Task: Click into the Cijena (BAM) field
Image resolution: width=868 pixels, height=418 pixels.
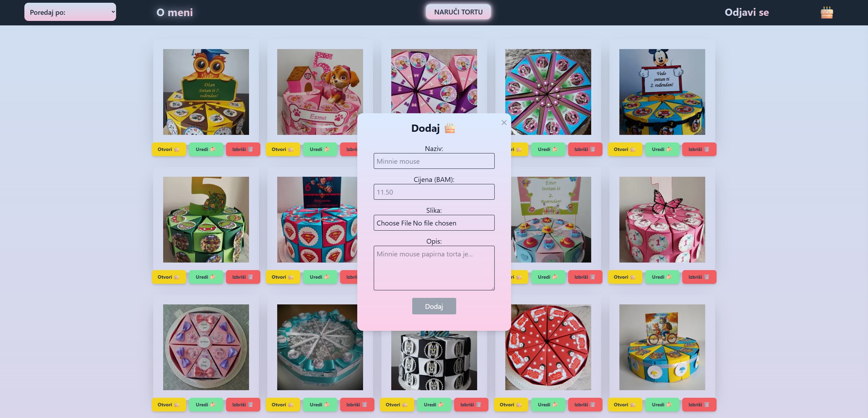Action: (x=434, y=192)
